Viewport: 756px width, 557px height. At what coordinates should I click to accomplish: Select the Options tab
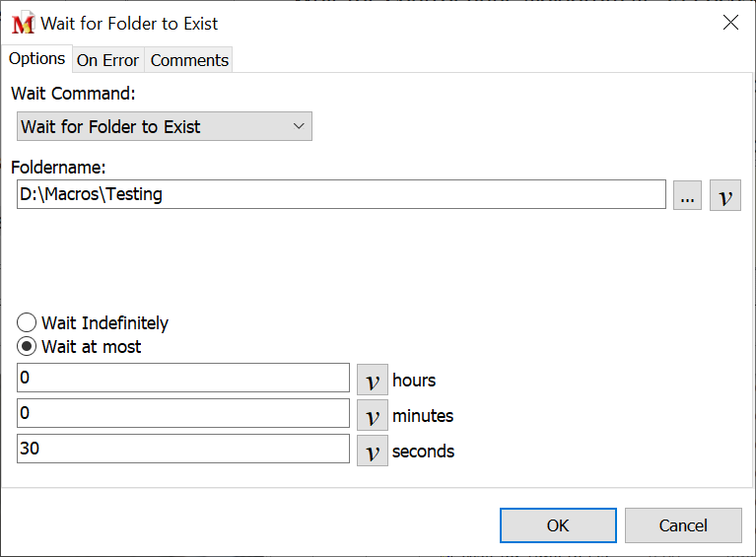click(36, 59)
